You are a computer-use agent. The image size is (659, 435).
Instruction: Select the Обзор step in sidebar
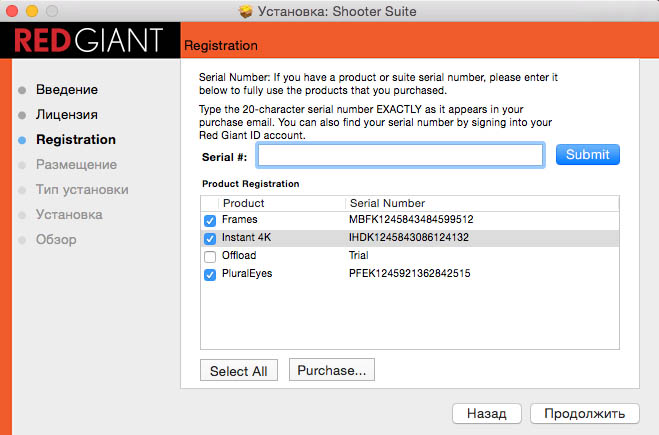pyautogui.click(x=56, y=240)
